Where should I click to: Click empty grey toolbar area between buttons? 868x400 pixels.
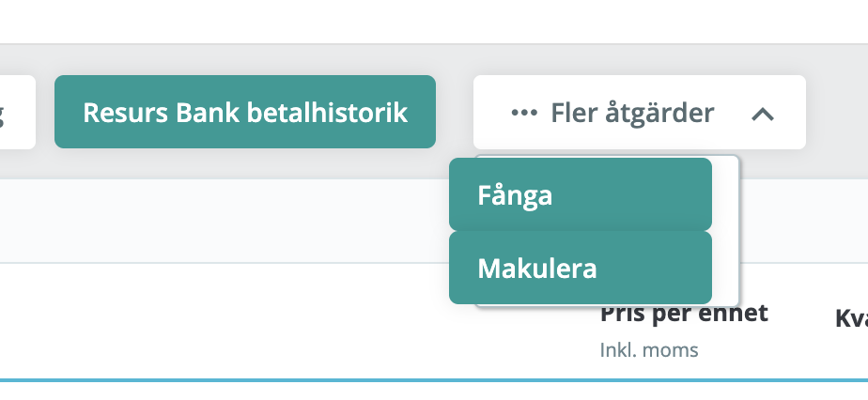coord(455,112)
